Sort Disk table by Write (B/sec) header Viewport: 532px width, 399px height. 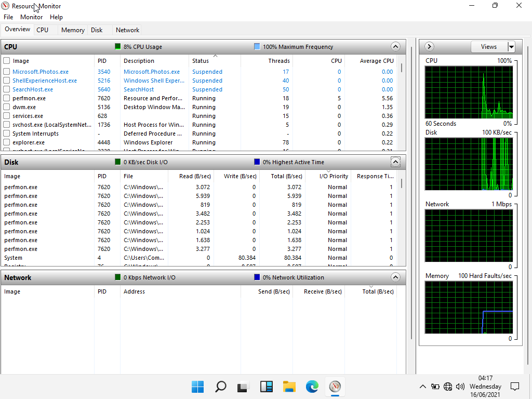[x=236, y=176]
